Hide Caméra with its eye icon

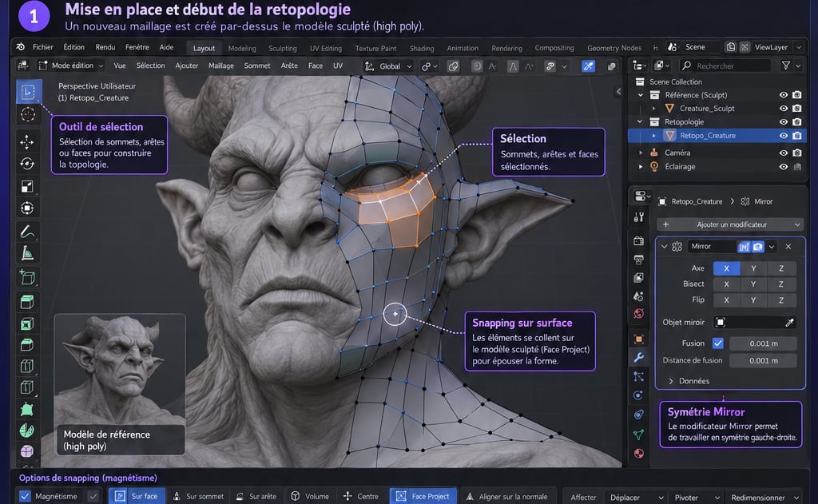(x=783, y=153)
